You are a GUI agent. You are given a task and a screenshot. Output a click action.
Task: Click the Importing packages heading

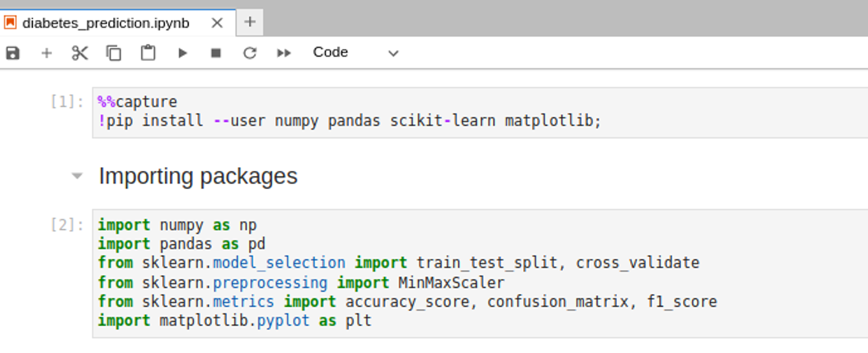click(x=198, y=176)
